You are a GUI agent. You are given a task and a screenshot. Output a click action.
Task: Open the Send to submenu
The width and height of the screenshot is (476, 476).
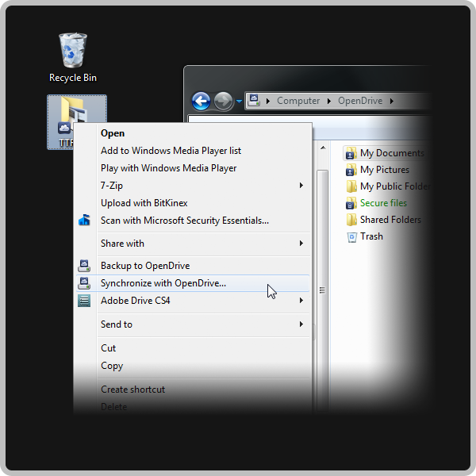point(193,324)
